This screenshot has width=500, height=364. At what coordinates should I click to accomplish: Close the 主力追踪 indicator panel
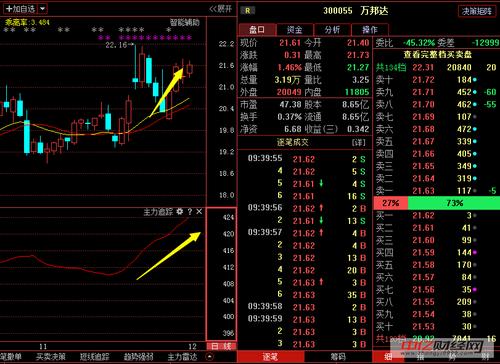[199, 212]
